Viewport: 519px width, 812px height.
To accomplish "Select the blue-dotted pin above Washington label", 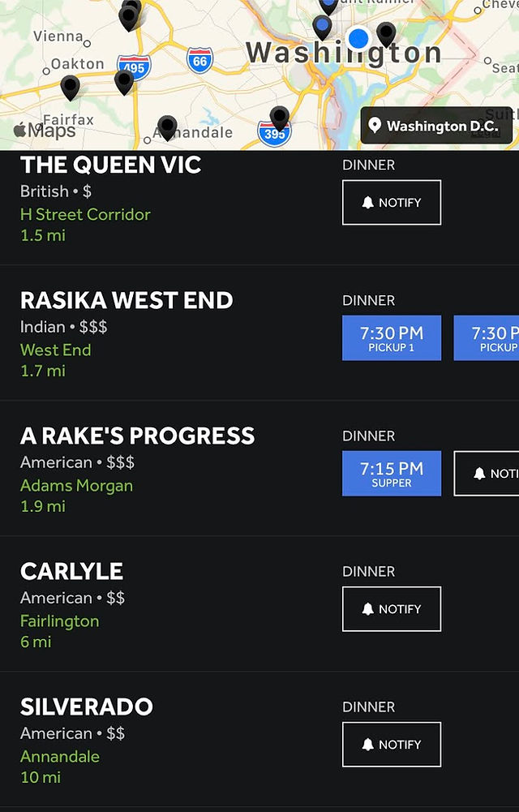I will 323,27.
